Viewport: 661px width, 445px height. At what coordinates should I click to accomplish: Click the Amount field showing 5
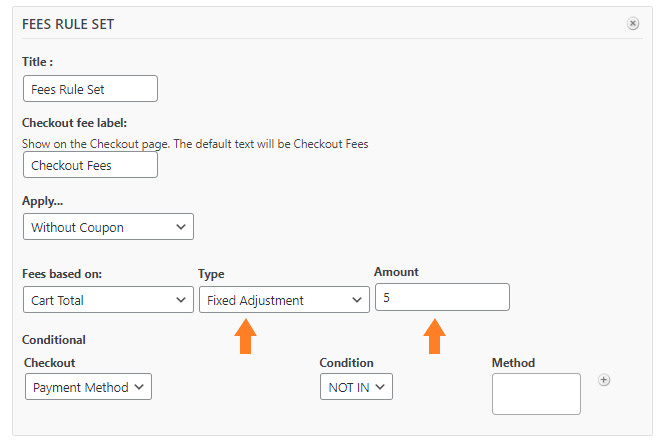[442, 297]
